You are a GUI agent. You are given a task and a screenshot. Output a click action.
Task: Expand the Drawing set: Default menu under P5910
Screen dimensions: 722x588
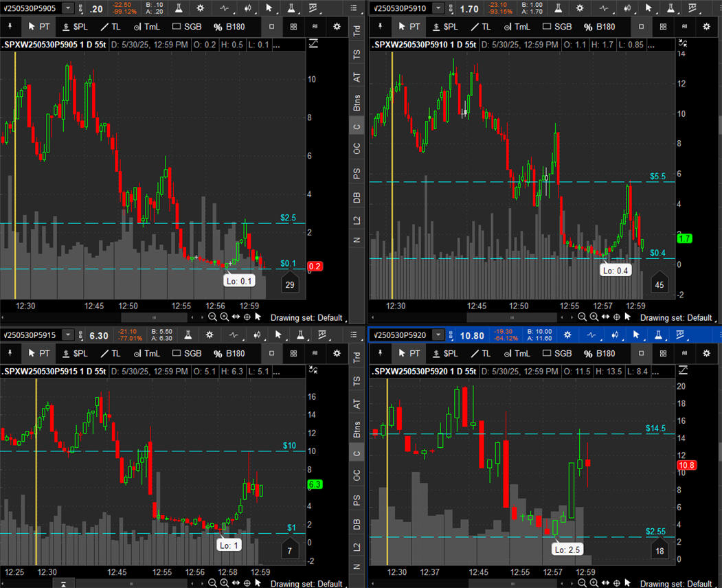pos(676,317)
